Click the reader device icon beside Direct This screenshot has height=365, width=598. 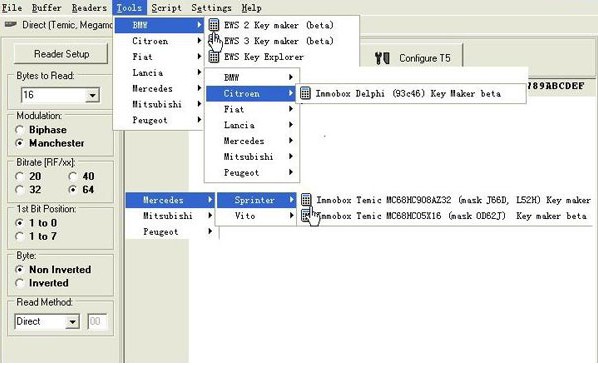coord(10,24)
